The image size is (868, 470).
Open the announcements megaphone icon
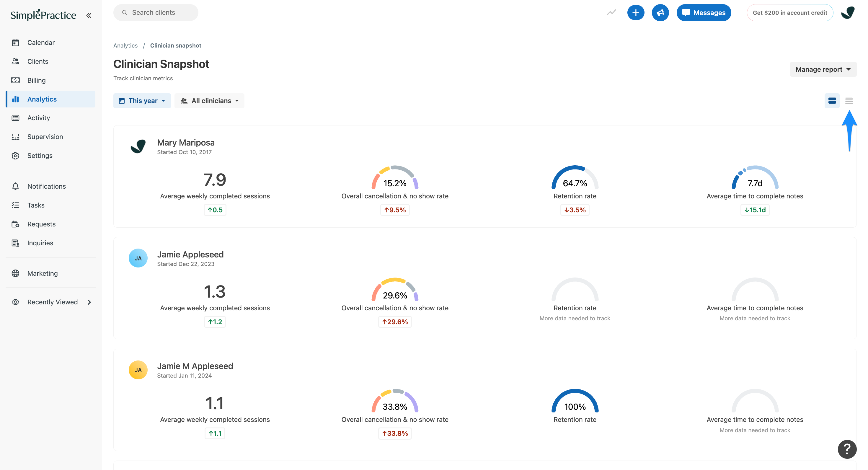(x=660, y=12)
